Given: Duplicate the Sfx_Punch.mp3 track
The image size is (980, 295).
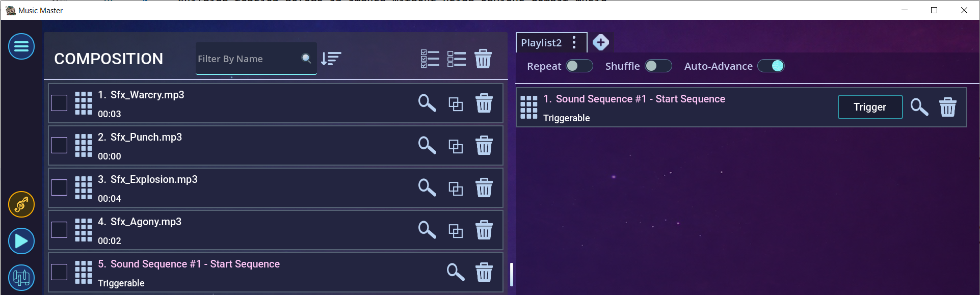Looking at the screenshot, I should [x=456, y=146].
